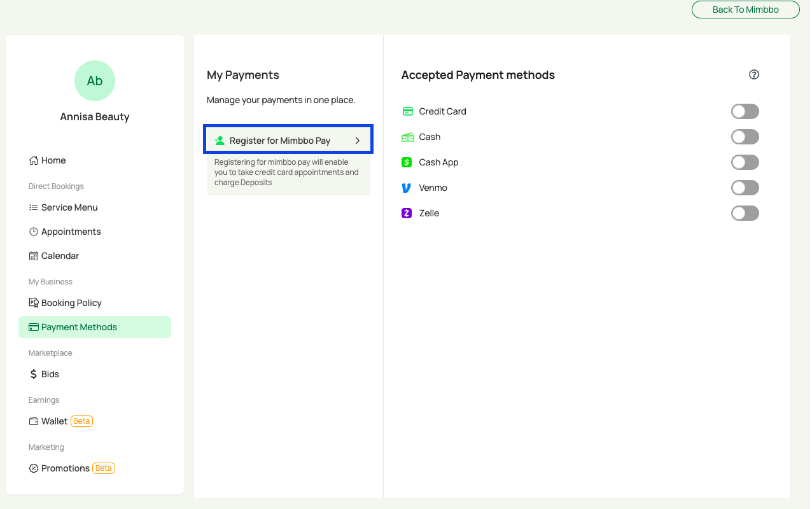This screenshot has height=509, width=812.
Task: Click the Calendar icon in sidebar
Action: 34,256
